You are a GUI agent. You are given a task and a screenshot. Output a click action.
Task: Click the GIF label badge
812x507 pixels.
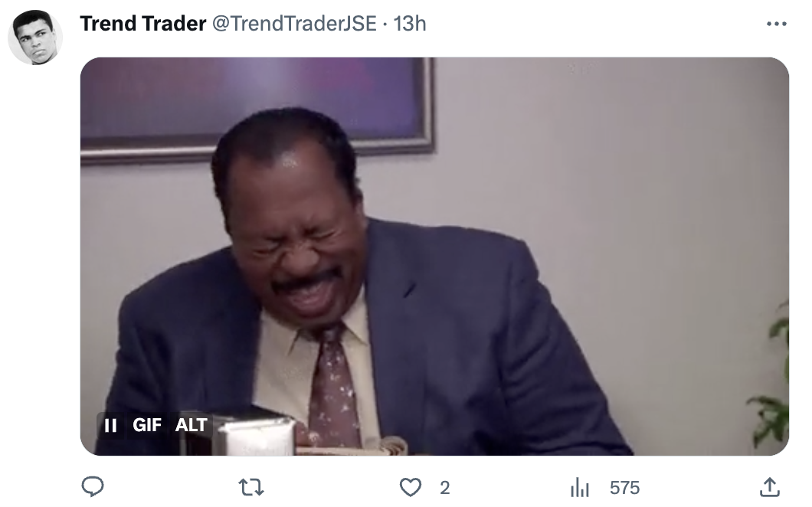point(147,425)
